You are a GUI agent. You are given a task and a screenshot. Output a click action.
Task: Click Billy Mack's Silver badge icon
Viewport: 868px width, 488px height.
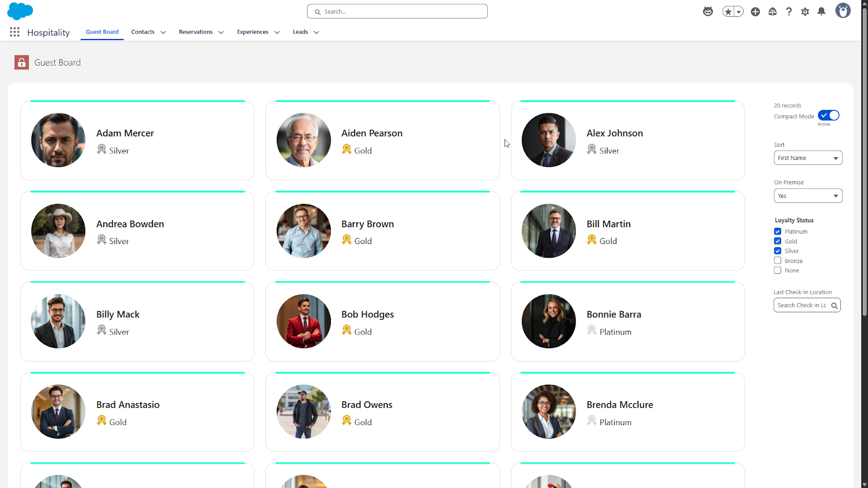point(101,330)
